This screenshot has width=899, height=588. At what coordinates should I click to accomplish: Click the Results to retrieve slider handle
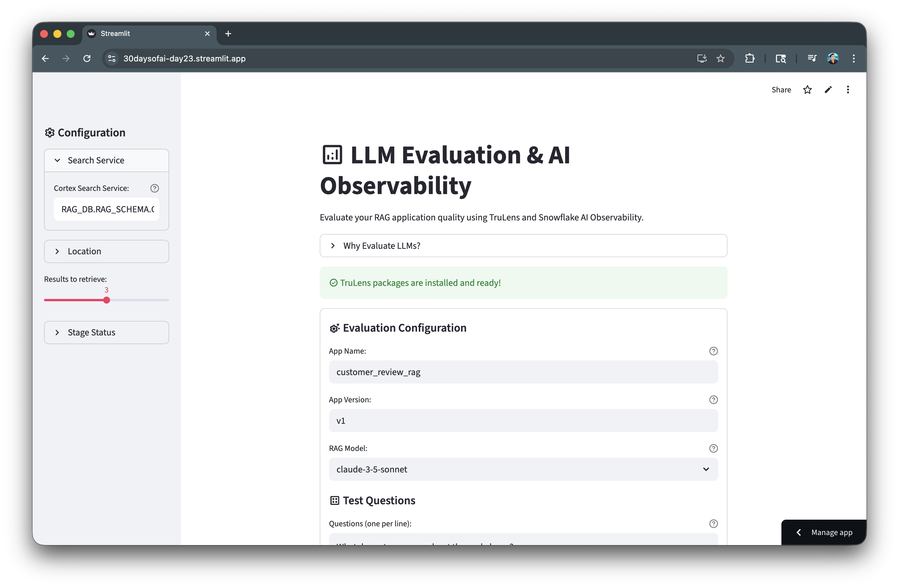pyautogui.click(x=107, y=300)
